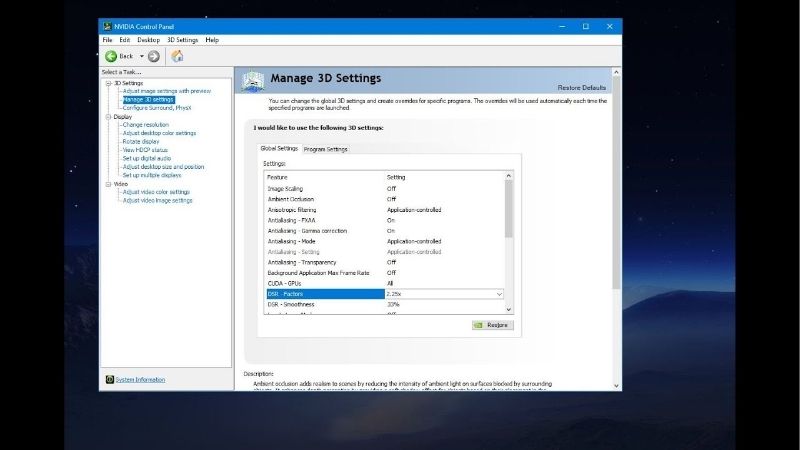Select the Antialiasing - Mode row
Viewport: 800px width, 450px height.
[385, 241]
